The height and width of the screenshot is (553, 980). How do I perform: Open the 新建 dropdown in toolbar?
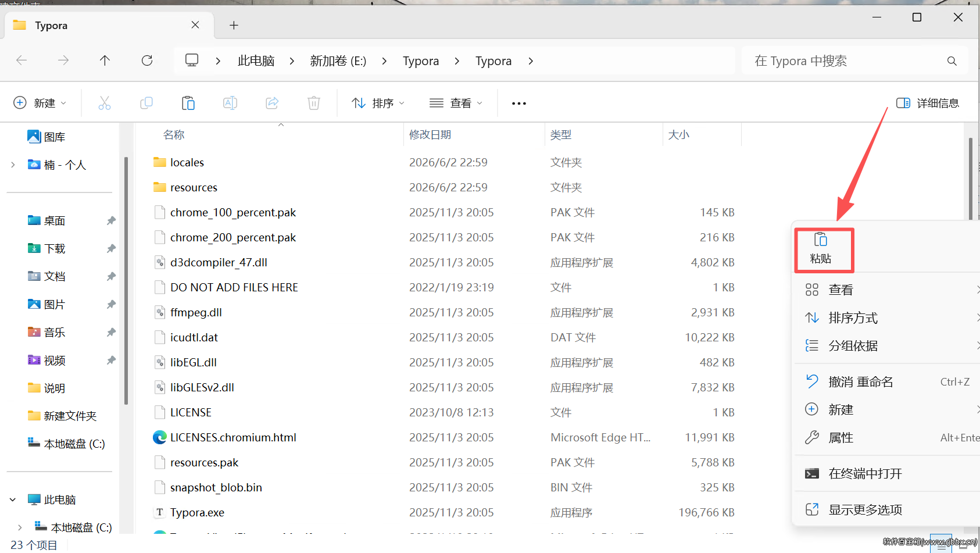point(40,103)
